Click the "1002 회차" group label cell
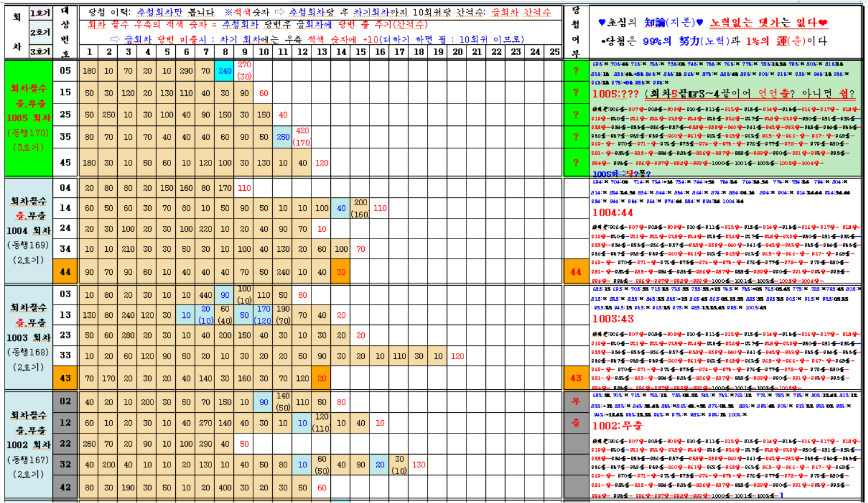 pyautogui.click(x=29, y=444)
